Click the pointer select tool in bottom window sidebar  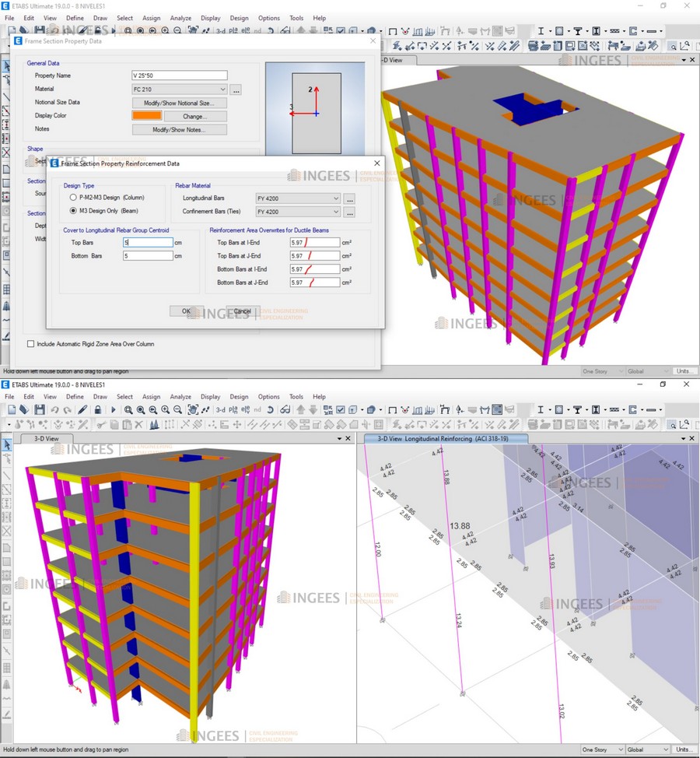pos(7,444)
